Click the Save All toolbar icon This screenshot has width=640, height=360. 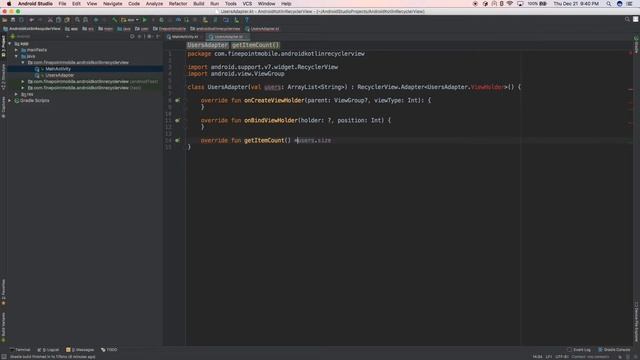point(13,20)
